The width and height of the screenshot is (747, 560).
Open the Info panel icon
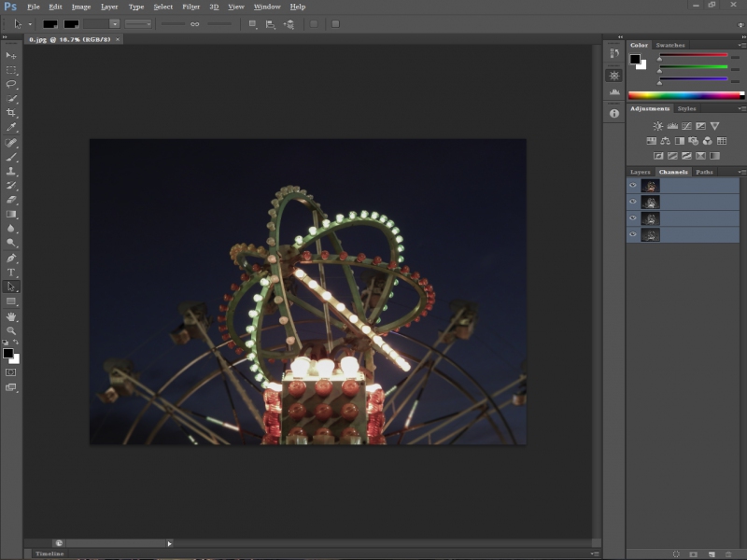click(x=613, y=113)
